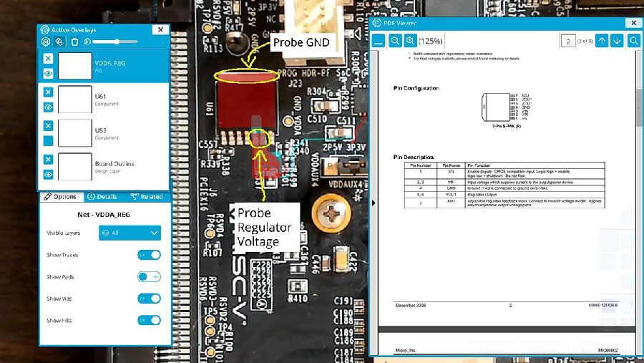Open search in the PDF Viewer
This screenshot has height=363, width=644.
[634, 41]
